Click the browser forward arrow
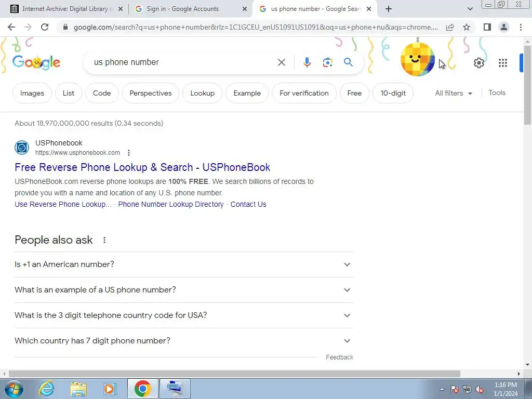Screen dimensions: 532x399 (x=28, y=27)
